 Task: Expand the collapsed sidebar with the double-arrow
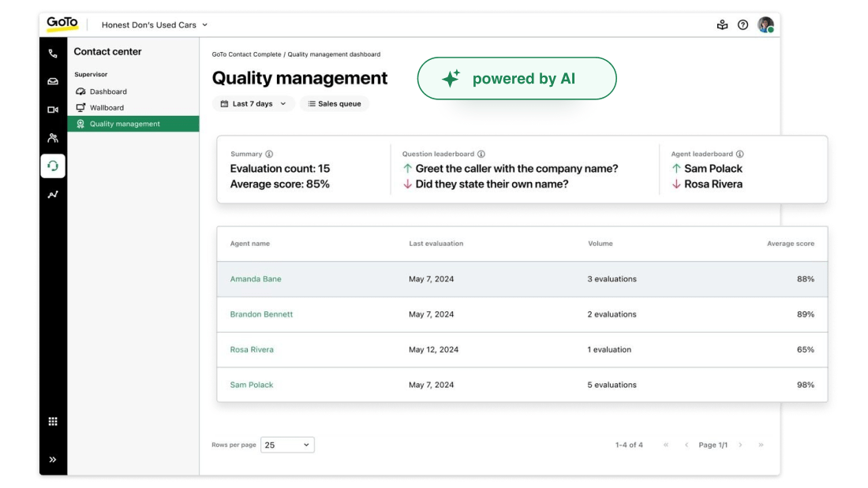point(52,459)
